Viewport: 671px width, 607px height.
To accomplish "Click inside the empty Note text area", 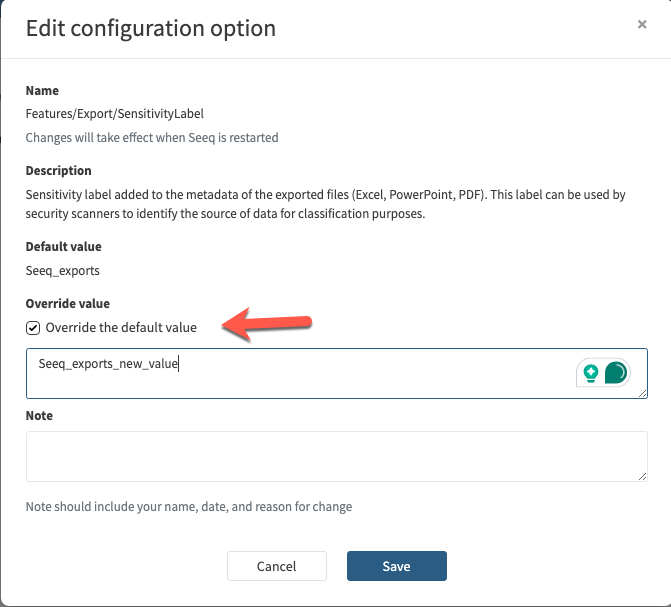I will coord(336,456).
